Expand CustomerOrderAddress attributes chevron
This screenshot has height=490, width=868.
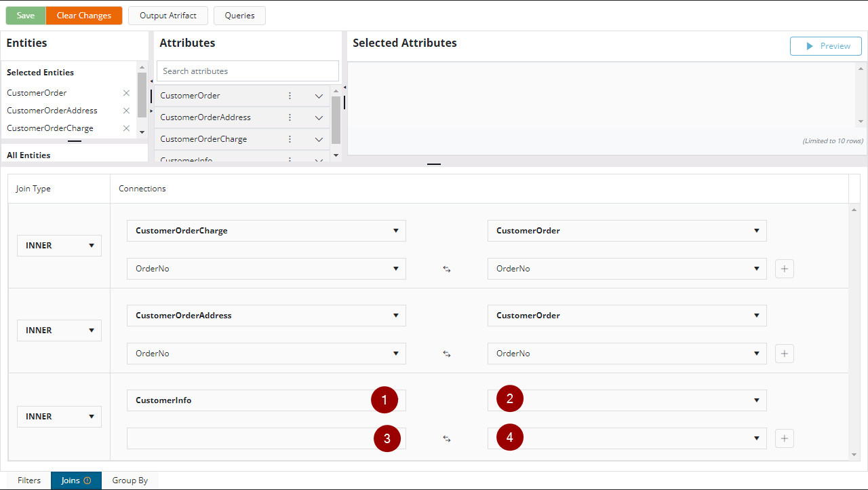click(319, 117)
